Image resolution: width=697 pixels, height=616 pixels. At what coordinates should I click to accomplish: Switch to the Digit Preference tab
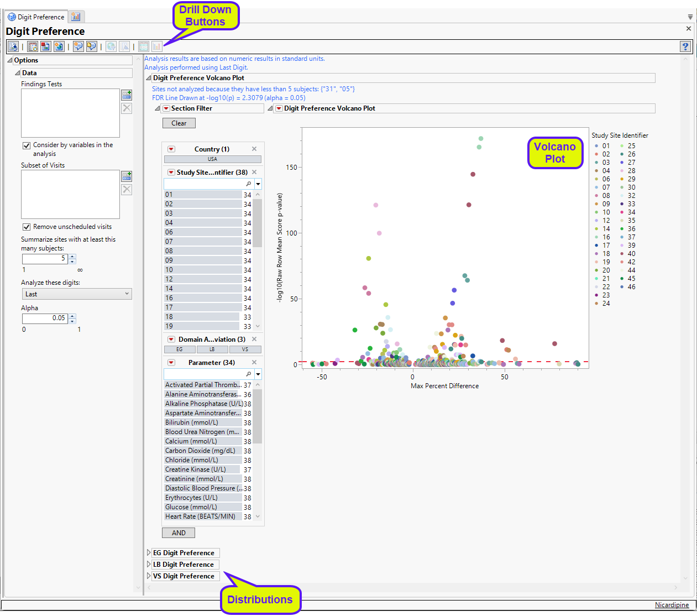(x=36, y=17)
